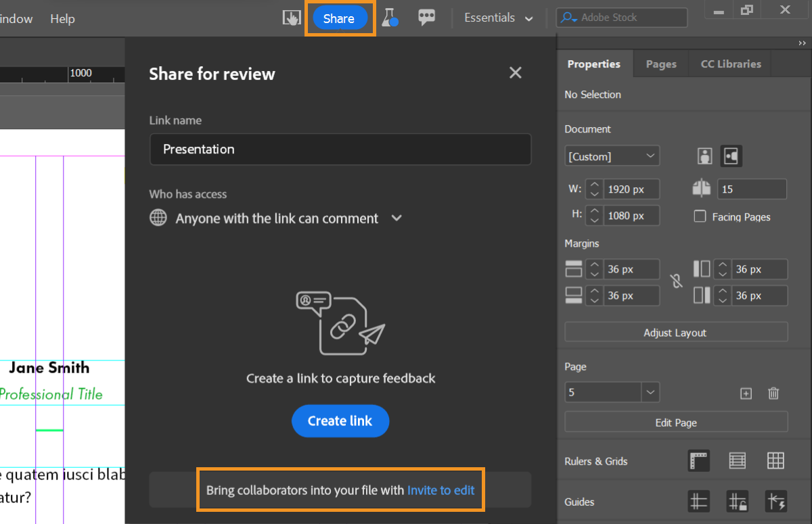Toggle the margin link chain
The image size is (812, 524).
[x=676, y=281]
